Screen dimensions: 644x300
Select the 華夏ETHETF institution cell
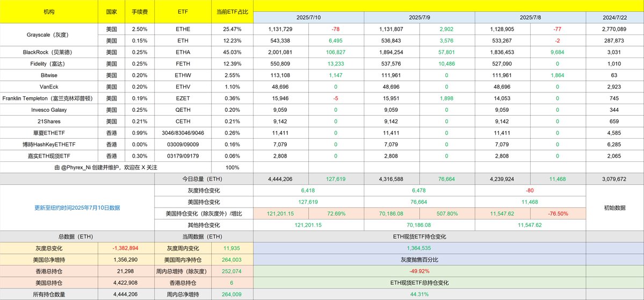(x=49, y=133)
